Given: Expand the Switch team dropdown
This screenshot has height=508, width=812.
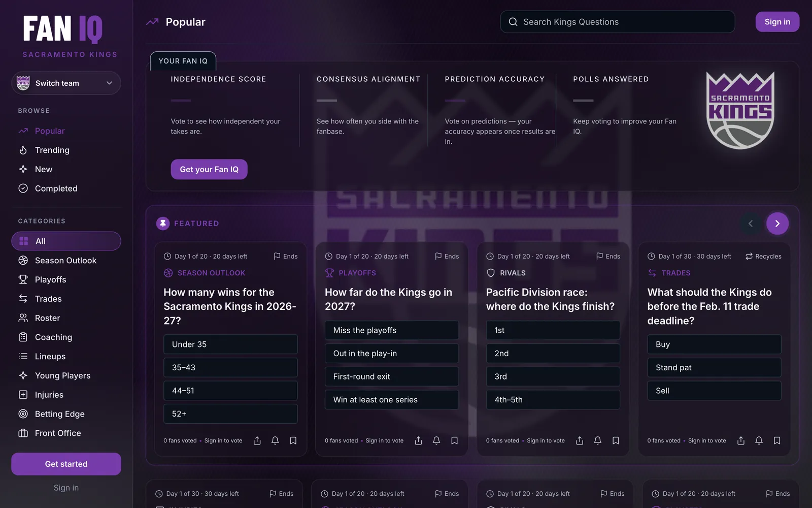Looking at the screenshot, I should pyautogui.click(x=66, y=83).
